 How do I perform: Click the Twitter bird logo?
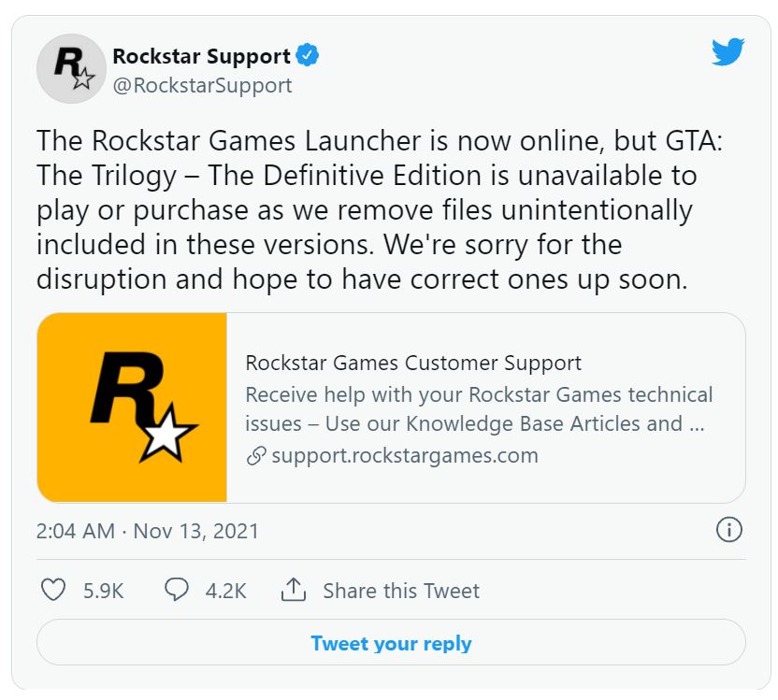728,51
